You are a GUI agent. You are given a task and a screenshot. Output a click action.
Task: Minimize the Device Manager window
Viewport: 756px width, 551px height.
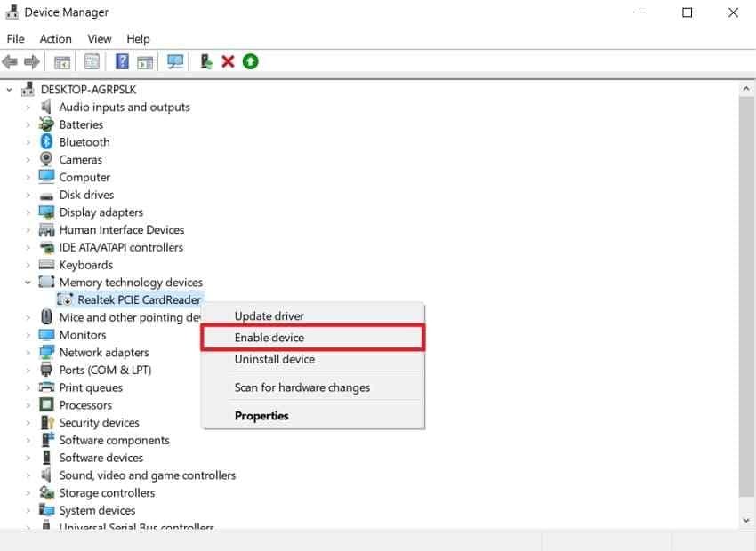pyautogui.click(x=642, y=12)
